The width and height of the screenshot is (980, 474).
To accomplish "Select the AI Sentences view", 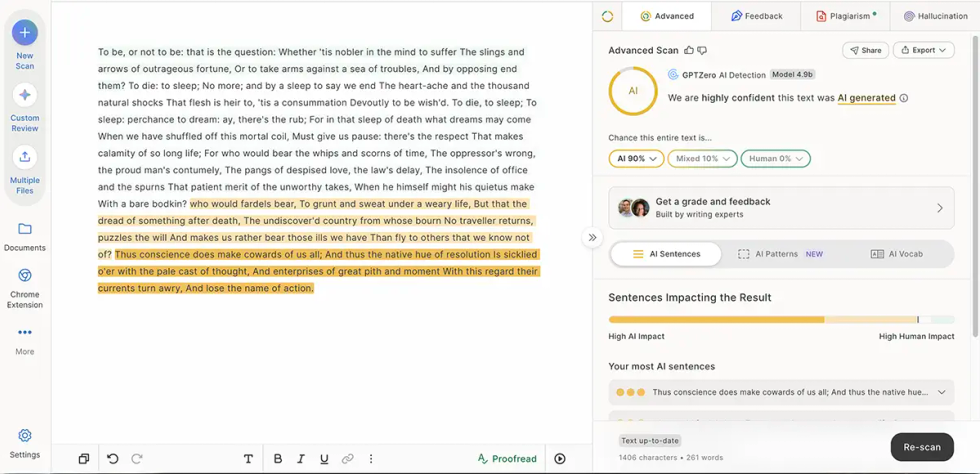I will click(666, 254).
